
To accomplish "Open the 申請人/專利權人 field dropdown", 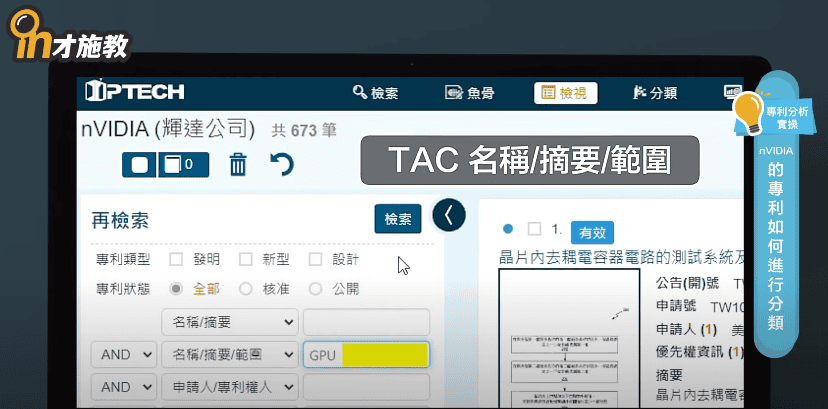I will point(229,386).
